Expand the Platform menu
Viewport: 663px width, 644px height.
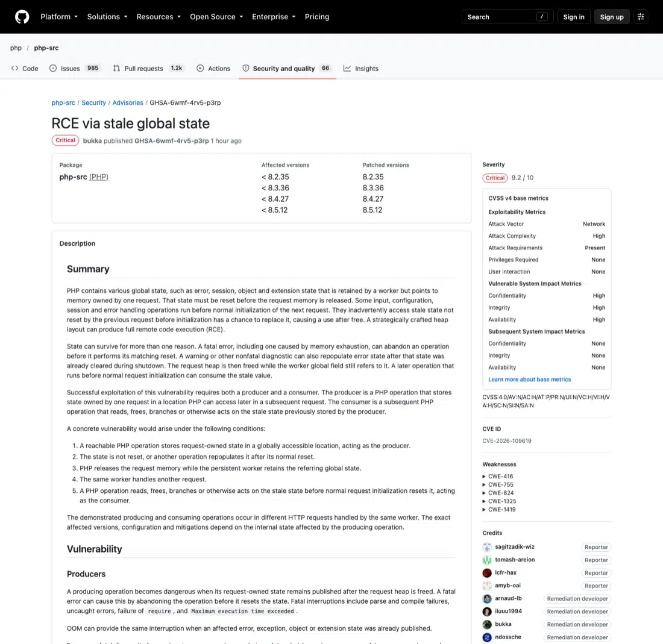pyautogui.click(x=59, y=17)
